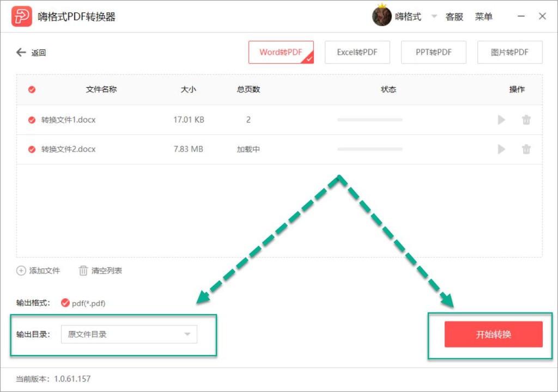Uncheck 转换文件2.docx row checkbox

[32, 149]
